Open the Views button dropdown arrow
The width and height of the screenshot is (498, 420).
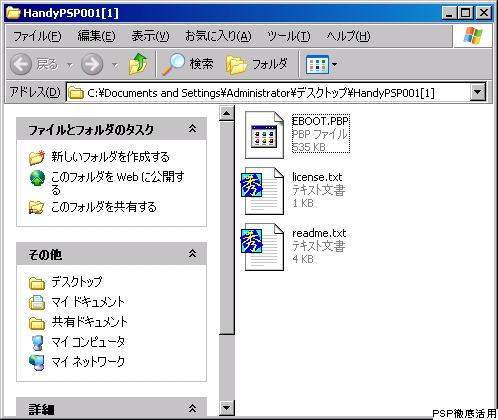pos(334,64)
